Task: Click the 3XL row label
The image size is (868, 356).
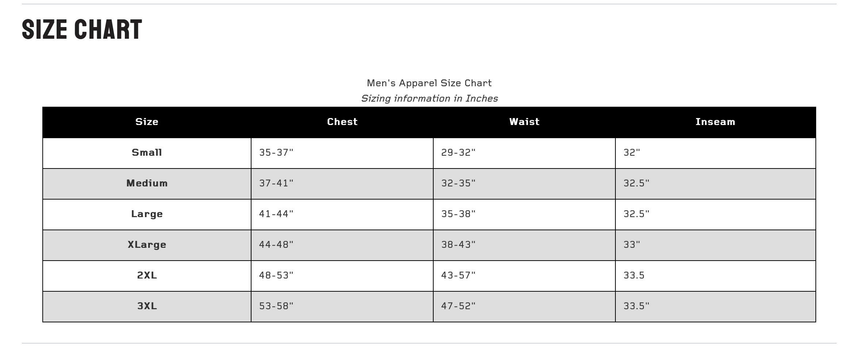Action: pyautogui.click(x=147, y=306)
